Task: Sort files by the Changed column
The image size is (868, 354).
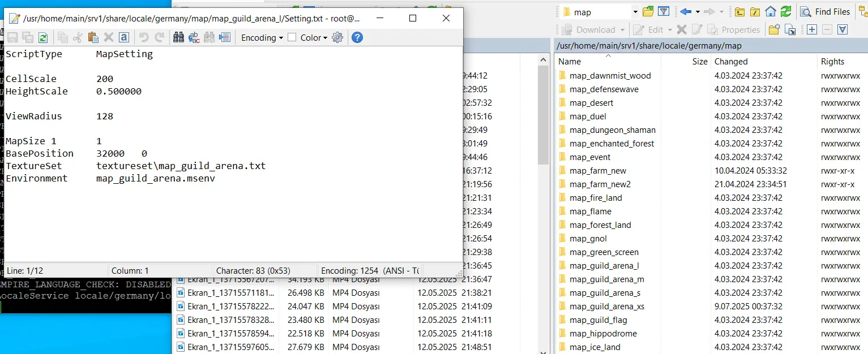Action: click(x=731, y=62)
